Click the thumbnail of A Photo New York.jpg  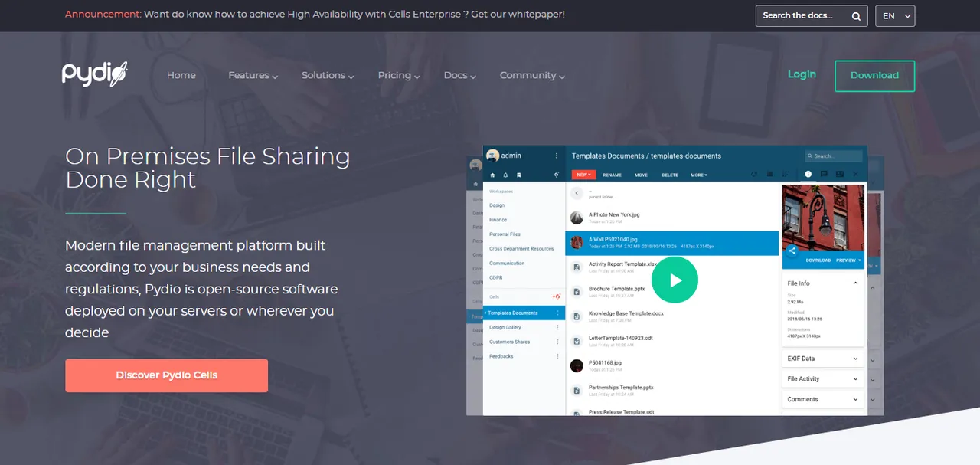577,218
